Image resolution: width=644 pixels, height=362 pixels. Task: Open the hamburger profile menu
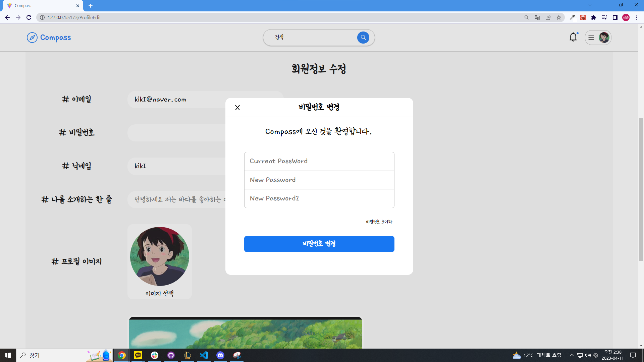(x=591, y=38)
